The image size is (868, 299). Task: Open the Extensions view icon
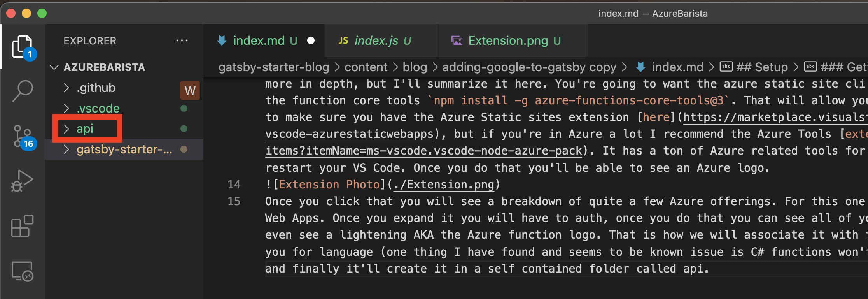pyautogui.click(x=22, y=226)
